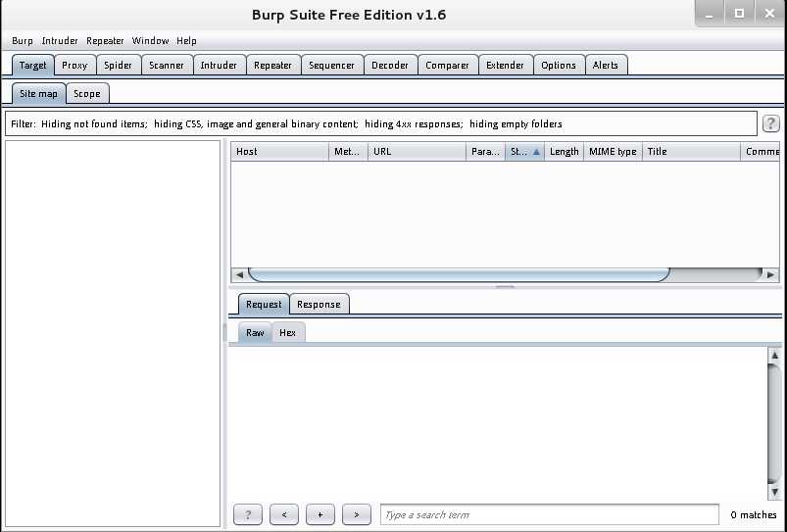Open the Intruder tool tab

(219, 66)
